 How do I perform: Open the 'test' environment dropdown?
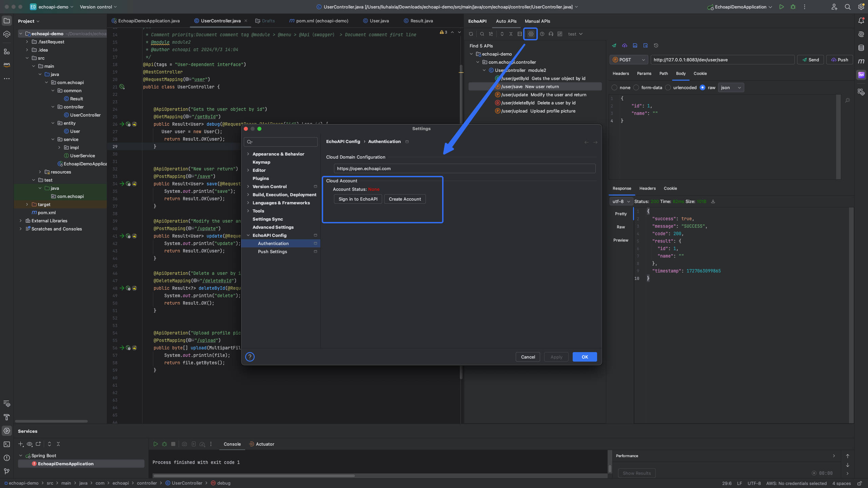(x=575, y=34)
